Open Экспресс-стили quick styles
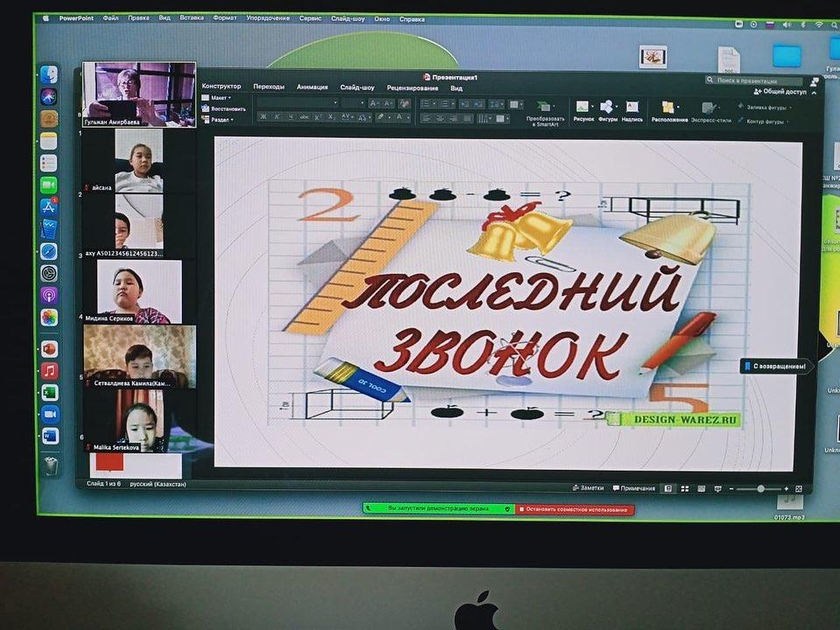This screenshot has height=630, width=840. (x=710, y=112)
